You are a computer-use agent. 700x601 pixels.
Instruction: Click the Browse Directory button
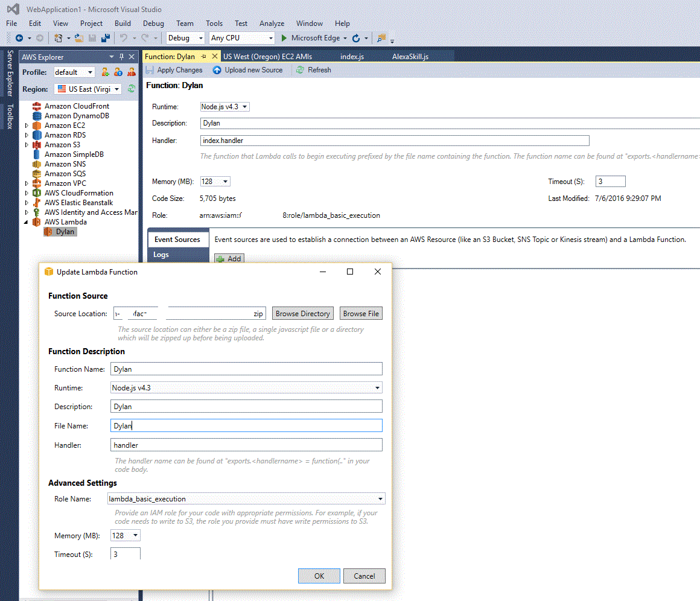coord(303,313)
